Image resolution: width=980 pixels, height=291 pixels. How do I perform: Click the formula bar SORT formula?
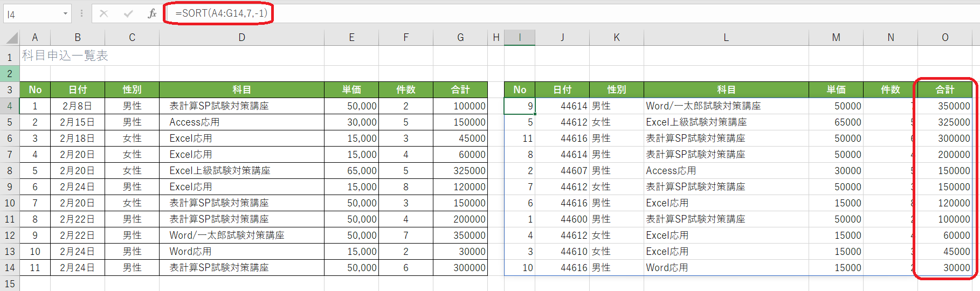221,13
